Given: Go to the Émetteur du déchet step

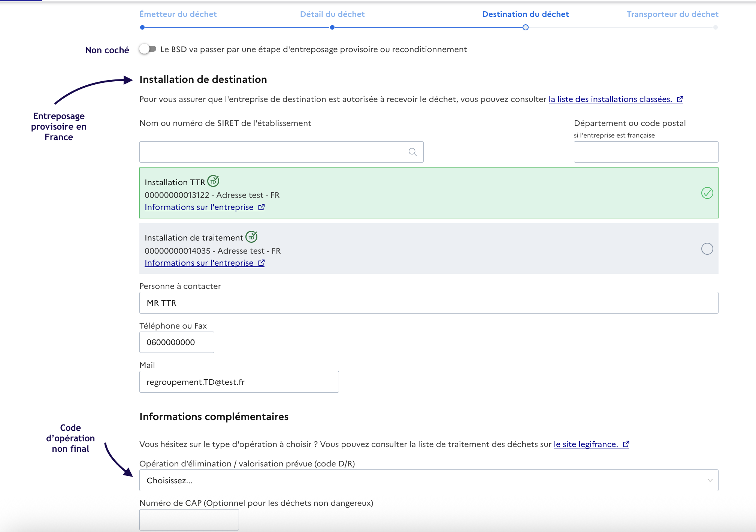Looking at the screenshot, I should tap(178, 14).
